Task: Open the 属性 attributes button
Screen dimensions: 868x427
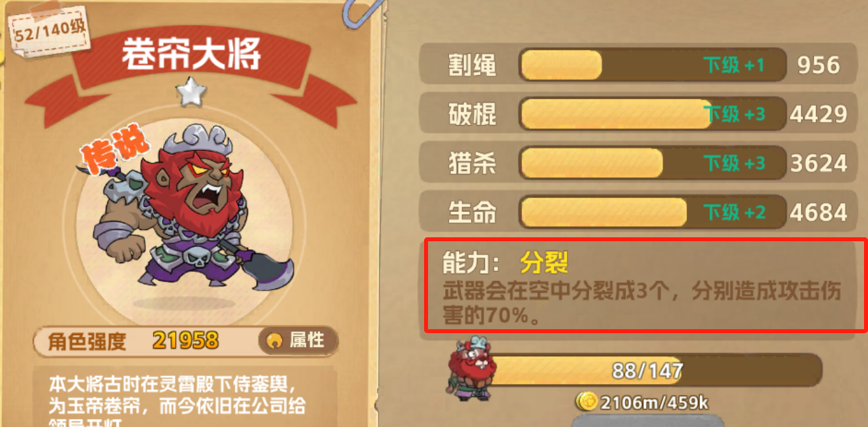Action: pos(298,340)
